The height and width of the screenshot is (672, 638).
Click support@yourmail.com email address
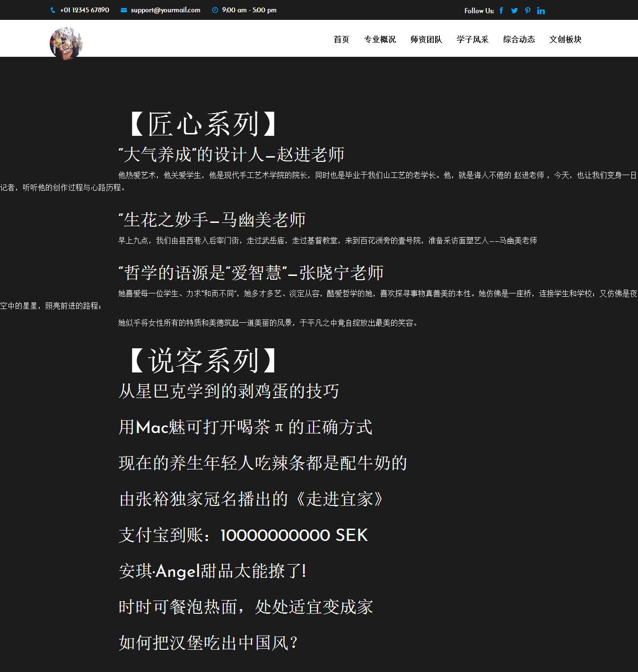(166, 10)
